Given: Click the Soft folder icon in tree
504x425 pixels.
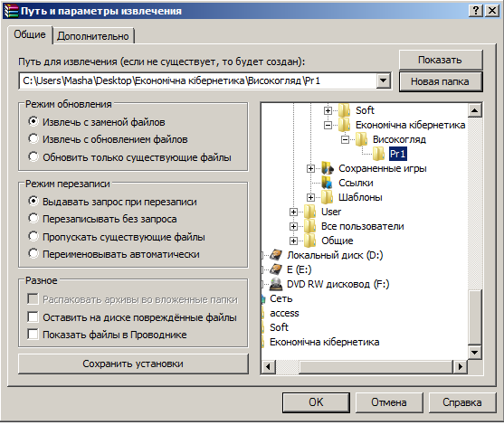Looking at the screenshot, I should click(344, 110).
